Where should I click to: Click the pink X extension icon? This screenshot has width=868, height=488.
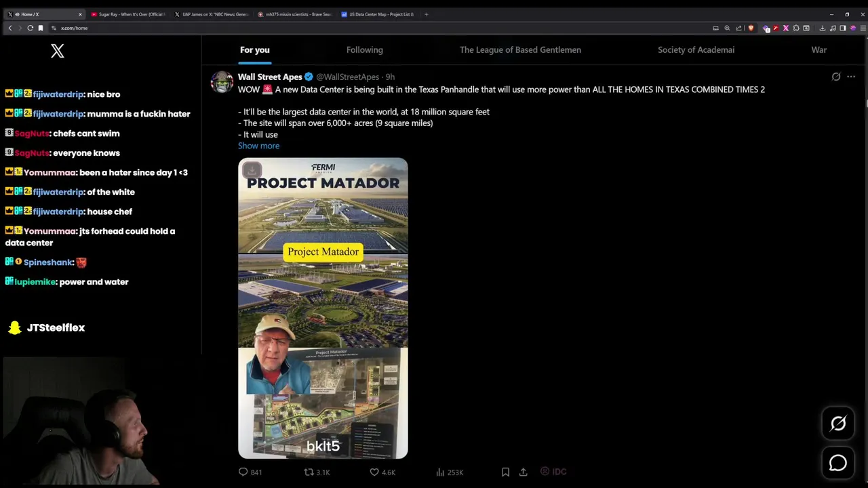click(786, 28)
